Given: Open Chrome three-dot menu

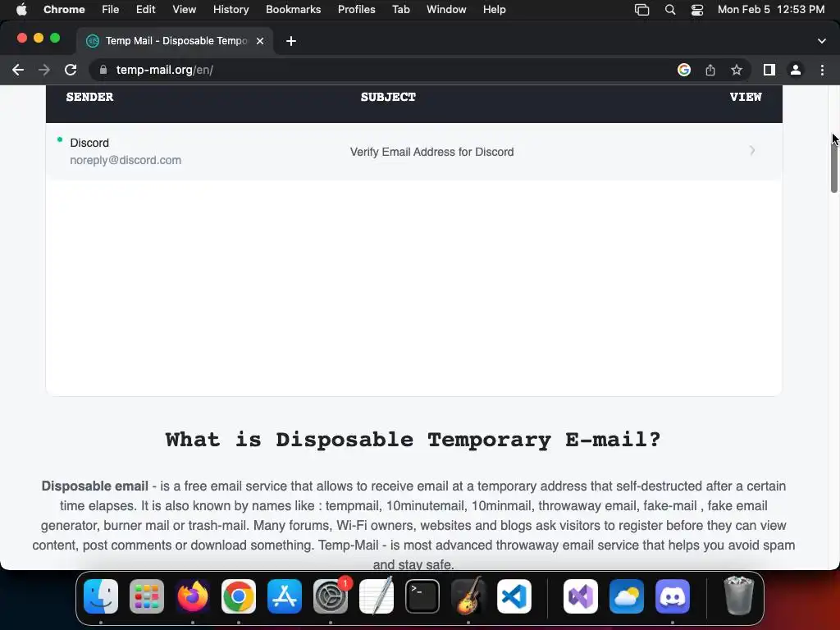Looking at the screenshot, I should (x=822, y=70).
